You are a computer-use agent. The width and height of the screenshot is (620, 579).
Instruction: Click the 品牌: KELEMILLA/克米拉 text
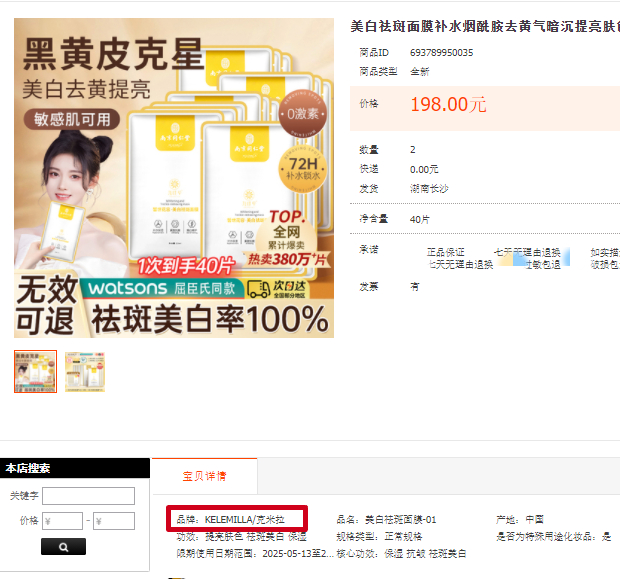point(231,520)
